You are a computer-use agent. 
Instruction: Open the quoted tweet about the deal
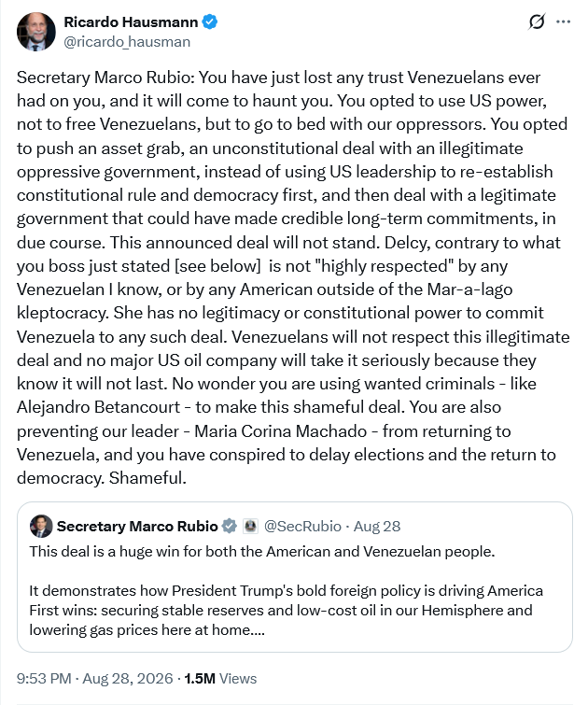(294, 577)
